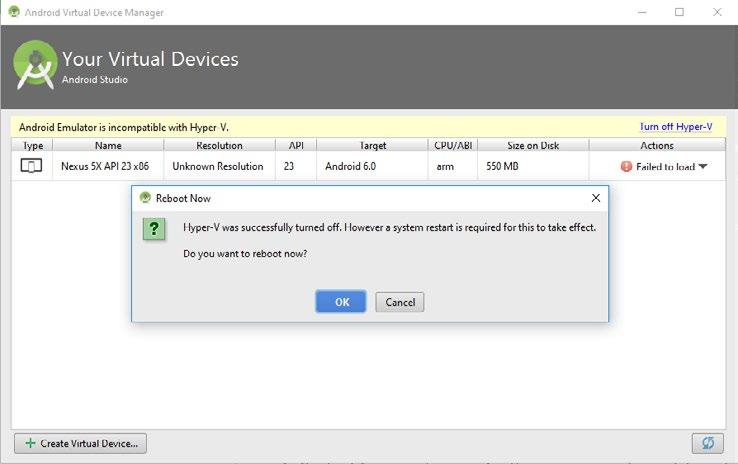This screenshot has height=464, width=738.
Task: Maximize the Android Virtual Device Manager window
Action: [x=679, y=12]
